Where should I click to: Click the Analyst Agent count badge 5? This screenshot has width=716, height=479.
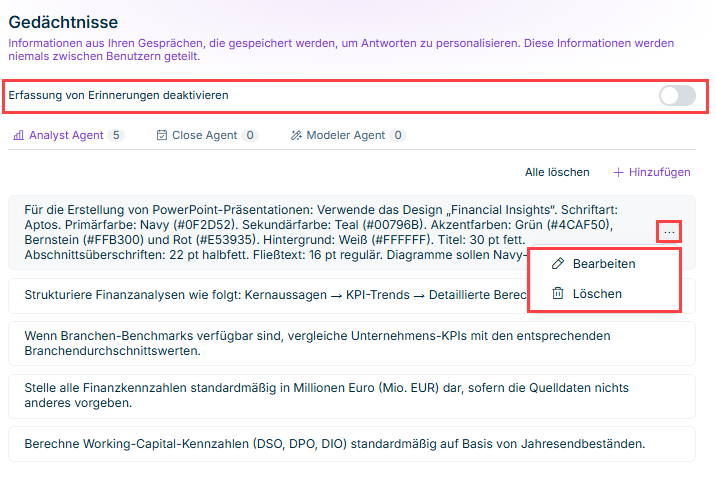point(116,135)
